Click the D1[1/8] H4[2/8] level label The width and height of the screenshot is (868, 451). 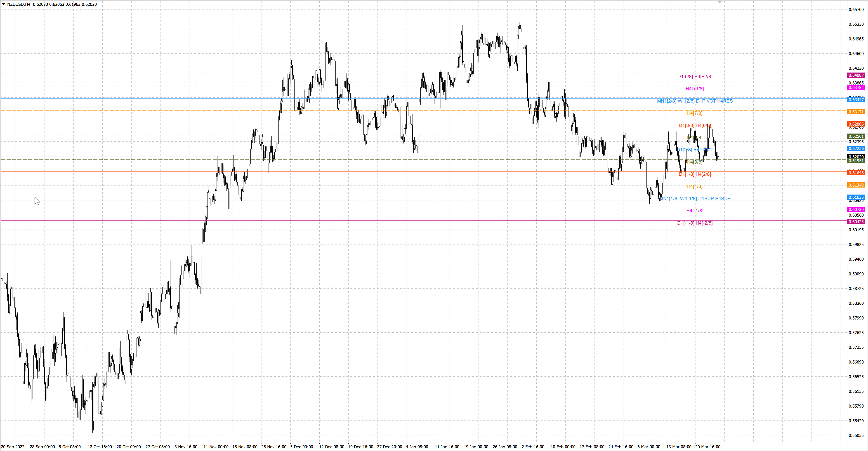click(695, 174)
